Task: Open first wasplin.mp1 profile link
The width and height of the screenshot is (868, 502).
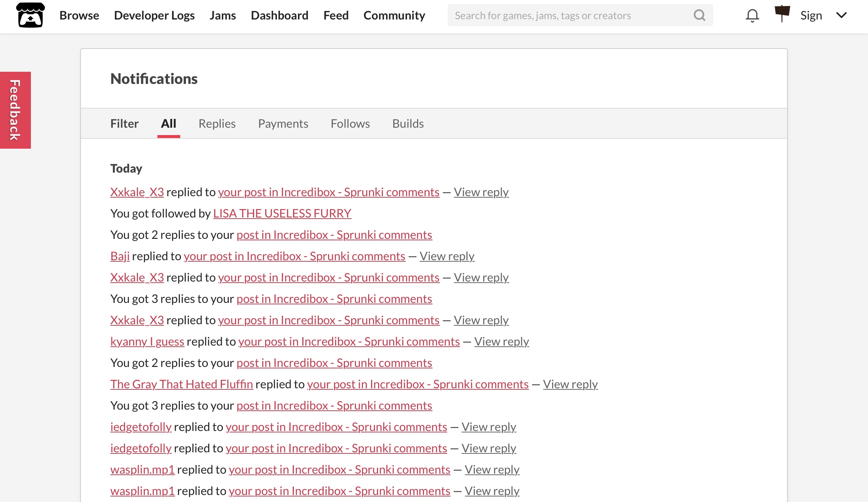Action: 142,470
